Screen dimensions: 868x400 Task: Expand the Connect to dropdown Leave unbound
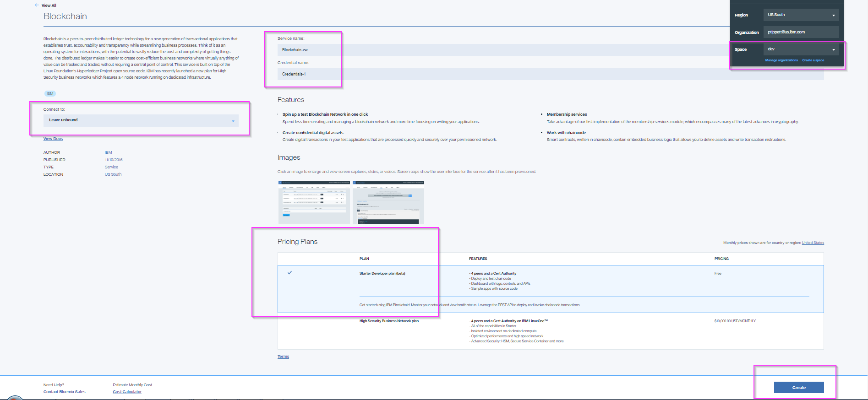tap(141, 120)
